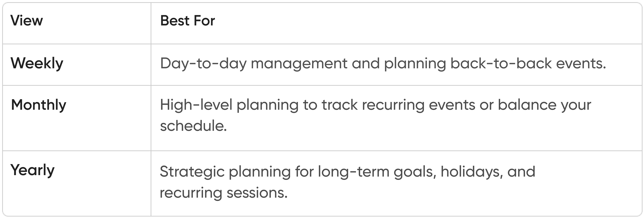644x218 pixels.
Task: Click the word "goals," in the Yearly row
Action: (x=415, y=172)
